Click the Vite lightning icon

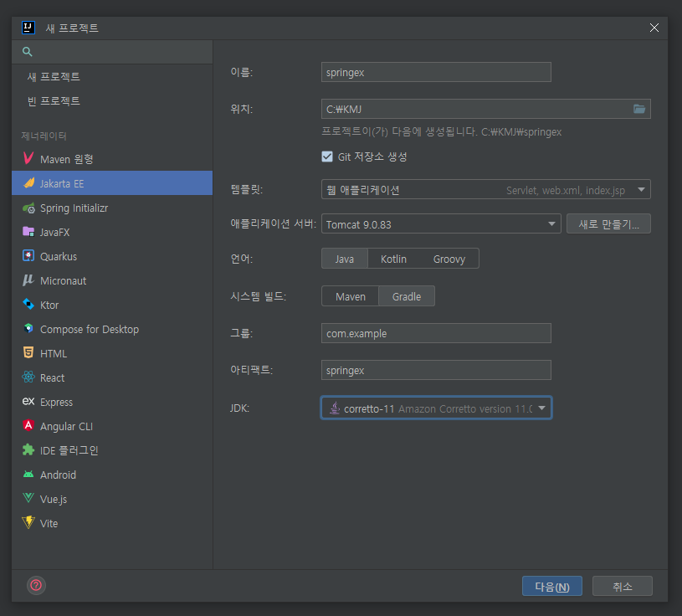pyautogui.click(x=28, y=522)
